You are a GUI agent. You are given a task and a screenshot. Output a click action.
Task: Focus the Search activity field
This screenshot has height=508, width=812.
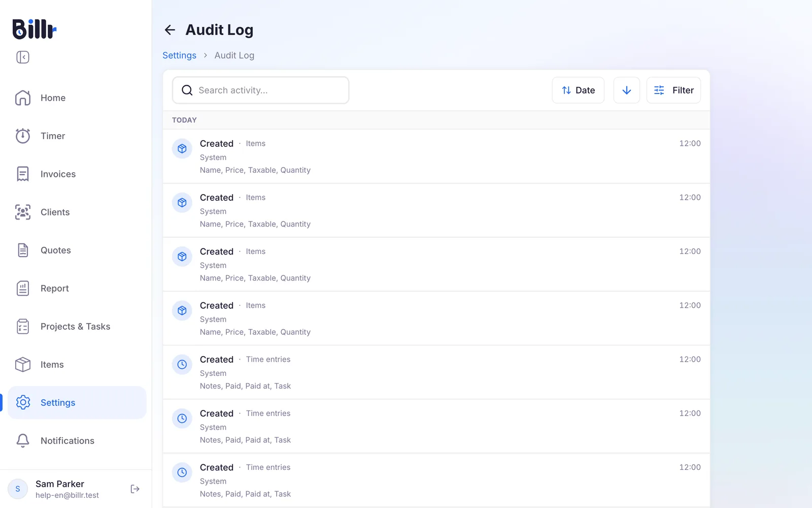(261, 90)
